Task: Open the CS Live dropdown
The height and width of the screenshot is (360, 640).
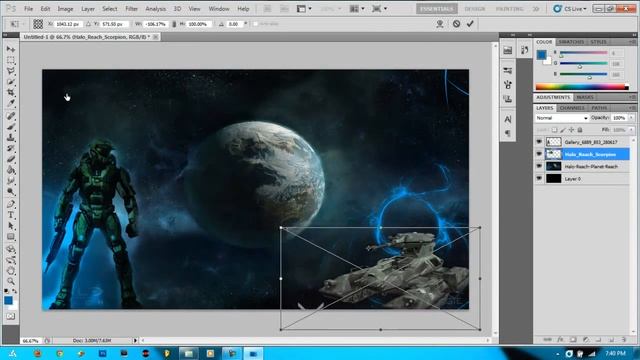Action: tap(570, 9)
